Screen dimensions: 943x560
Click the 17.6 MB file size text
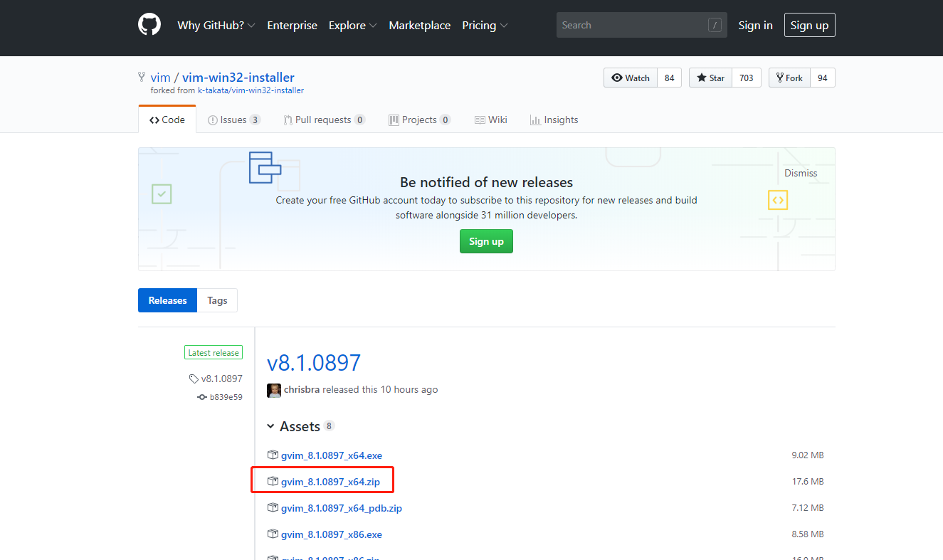(x=808, y=482)
